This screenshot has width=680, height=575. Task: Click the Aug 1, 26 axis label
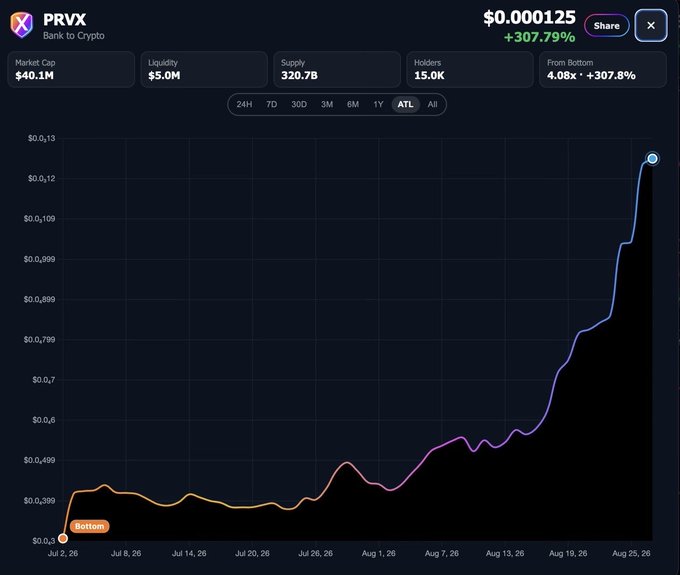379,553
